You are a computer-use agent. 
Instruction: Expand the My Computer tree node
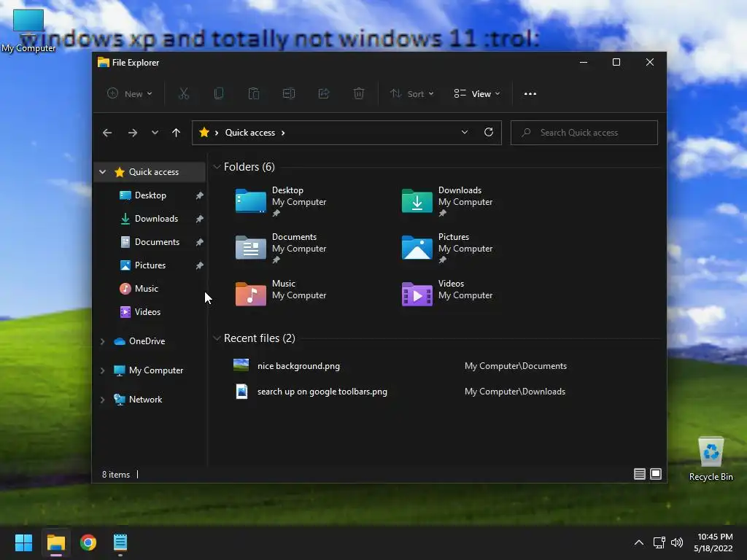(x=102, y=370)
